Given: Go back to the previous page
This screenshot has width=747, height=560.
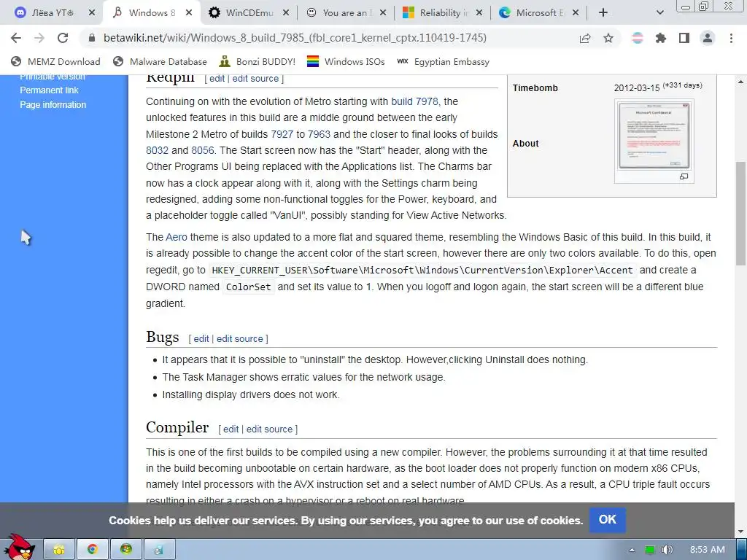Looking at the screenshot, I should pyautogui.click(x=16, y=38).
